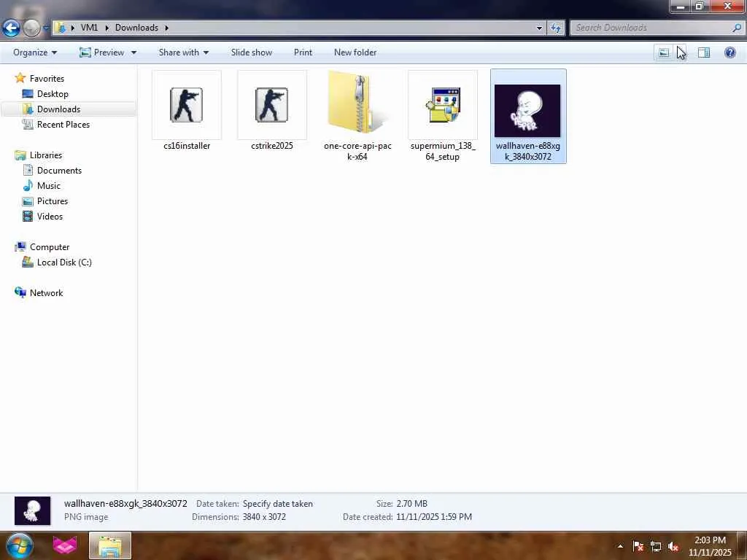Open Help with the question mark icon

pos(729,52)
